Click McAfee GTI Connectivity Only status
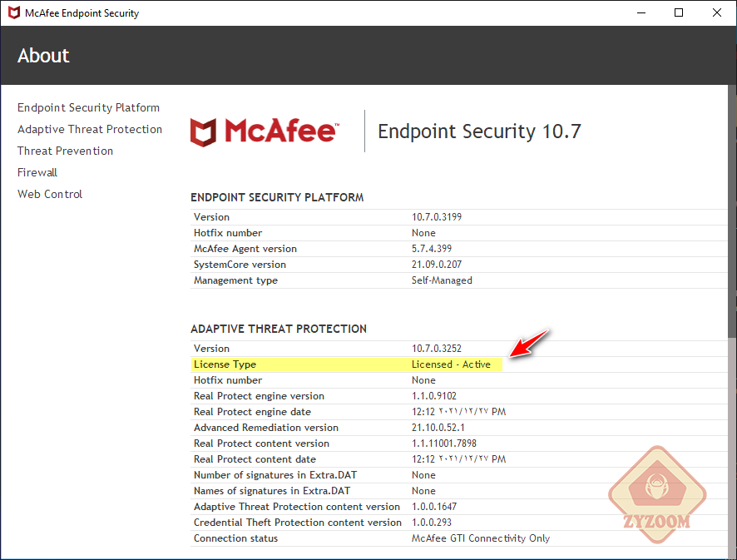 [480, 538]
